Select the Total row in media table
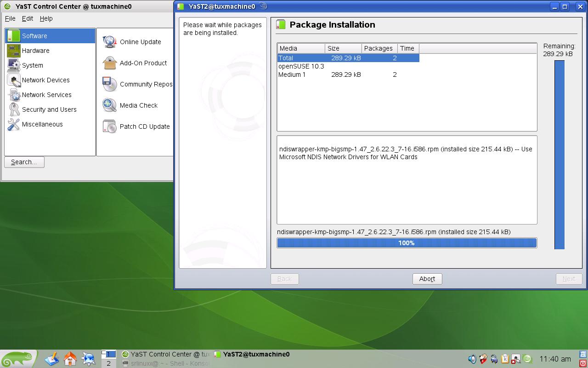The image size is (588, 368). point(348,58)
